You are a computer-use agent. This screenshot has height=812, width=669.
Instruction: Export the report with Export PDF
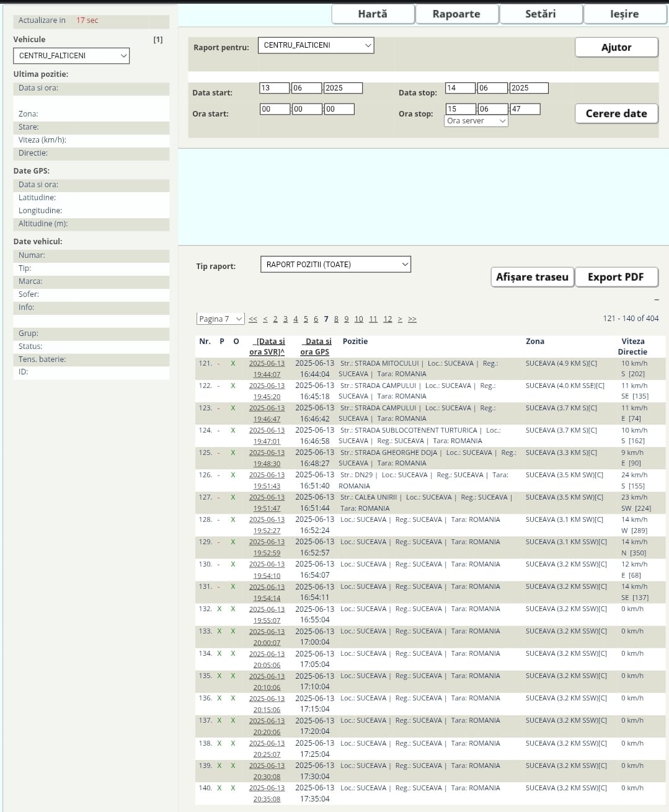[616, 277]
